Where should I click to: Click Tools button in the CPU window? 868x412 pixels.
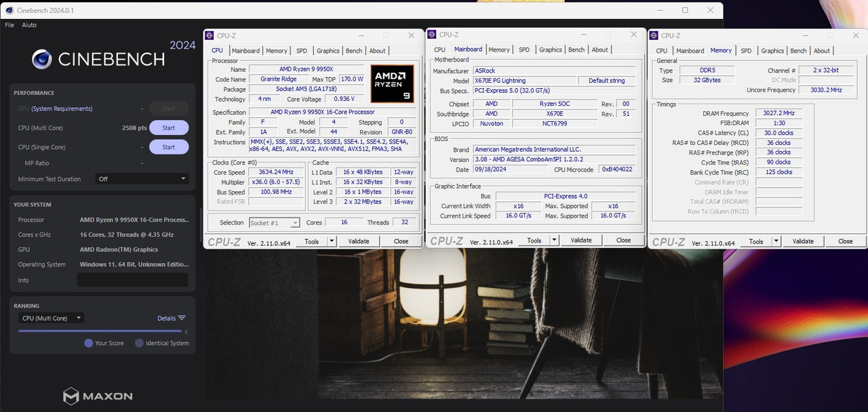312,241
